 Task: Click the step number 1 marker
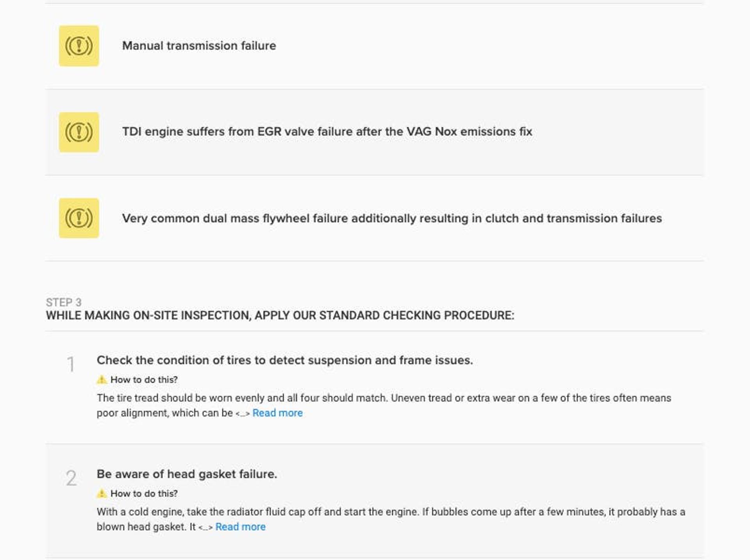[x=71, y=365]
